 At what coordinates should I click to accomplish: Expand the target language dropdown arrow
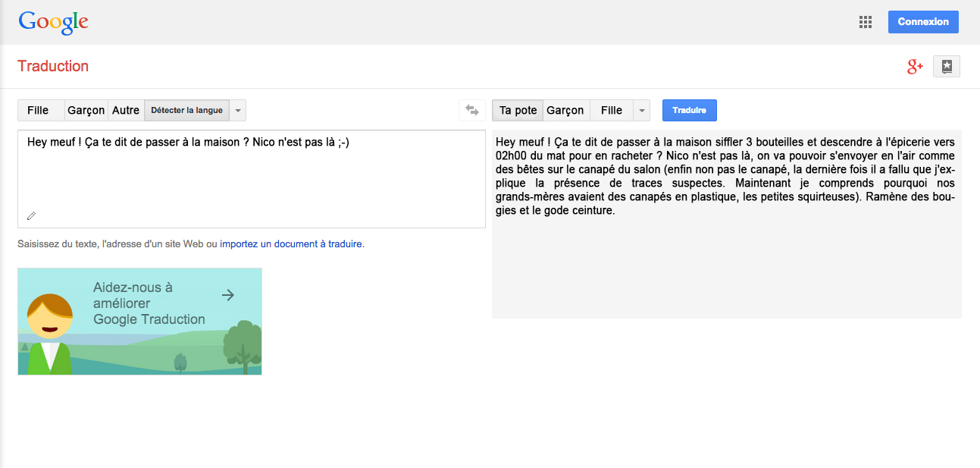point(642,111)
